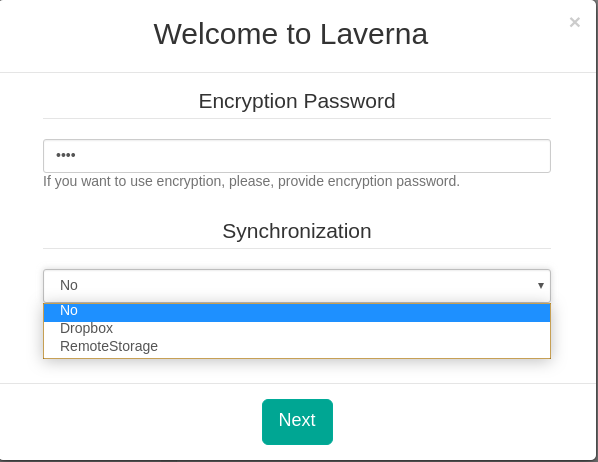Collapse the Synchronization combo box showing No
Image resolution: width=598 pixels, height=462 pixels.
(x=297, y=286)
